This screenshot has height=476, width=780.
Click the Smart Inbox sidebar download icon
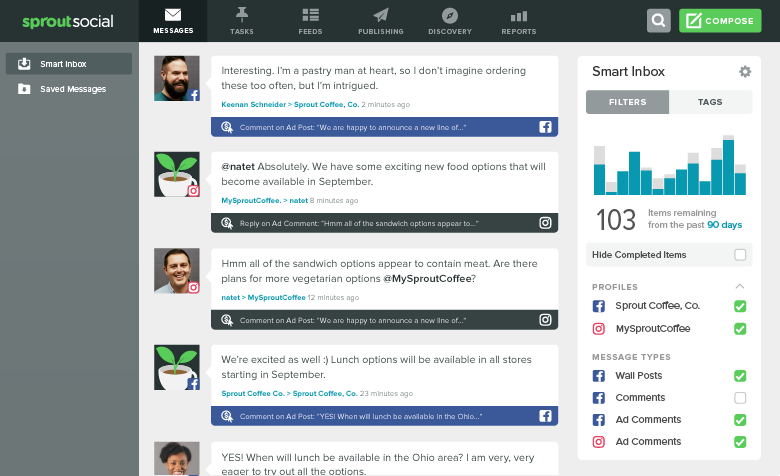click(24, 64)
